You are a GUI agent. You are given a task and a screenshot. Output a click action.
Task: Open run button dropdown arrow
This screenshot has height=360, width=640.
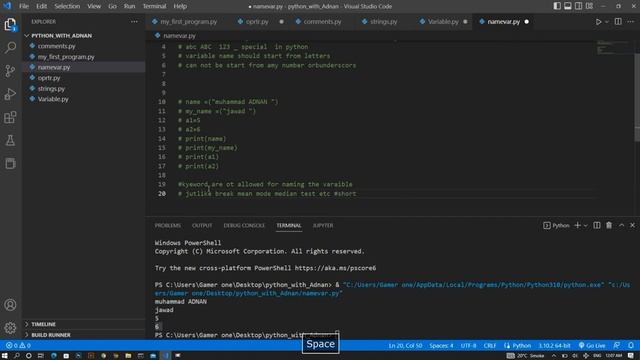607,22
